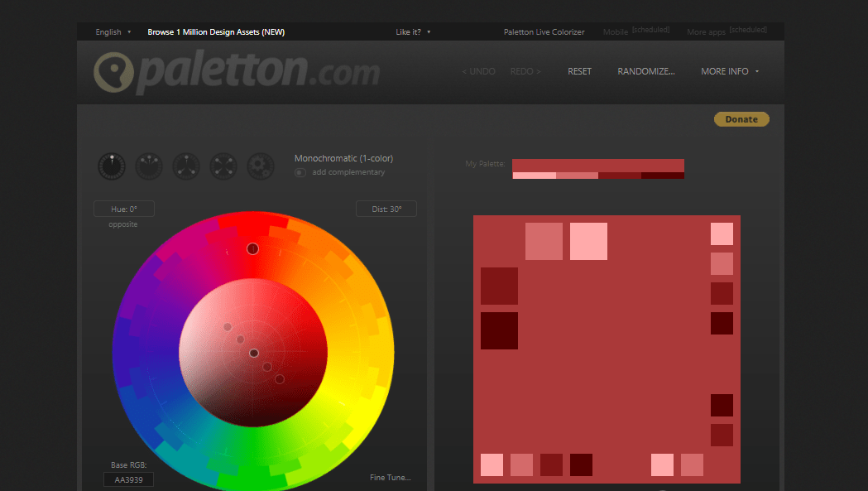This screenshot has width=868, height=491.
Task: Click RANDOMIZE in the header
Action: (x=646, y=71)
